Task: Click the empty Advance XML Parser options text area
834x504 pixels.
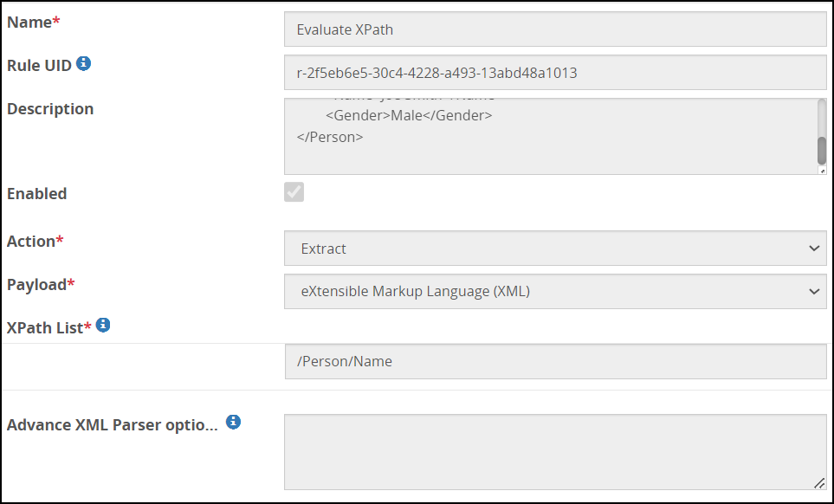Action: tap(555, 452)
